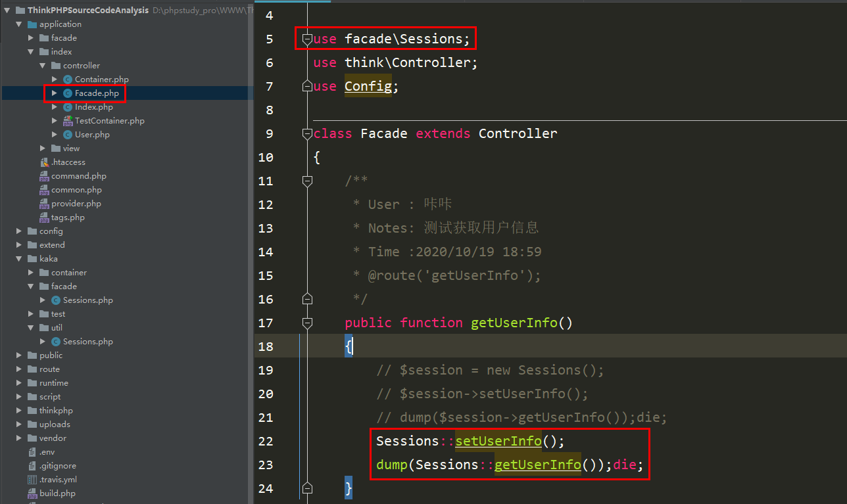
Task: Click the .travis.yml file icon
Action: (32, 480)
